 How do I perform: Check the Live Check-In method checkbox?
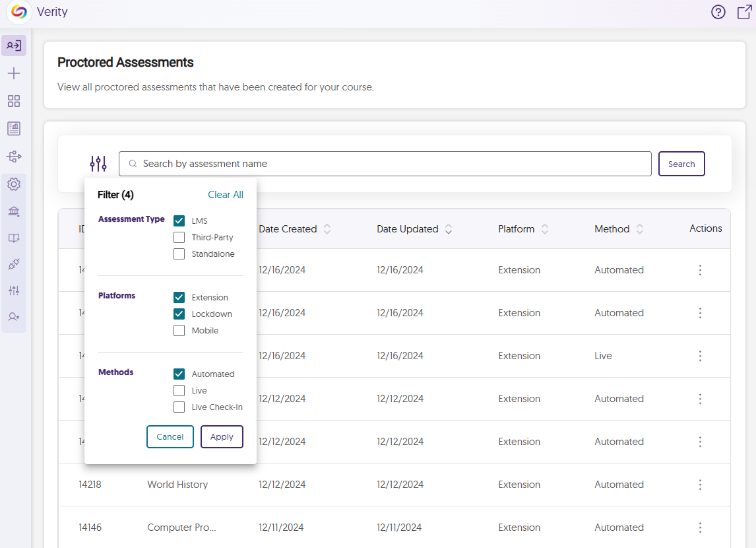[179, 407]
